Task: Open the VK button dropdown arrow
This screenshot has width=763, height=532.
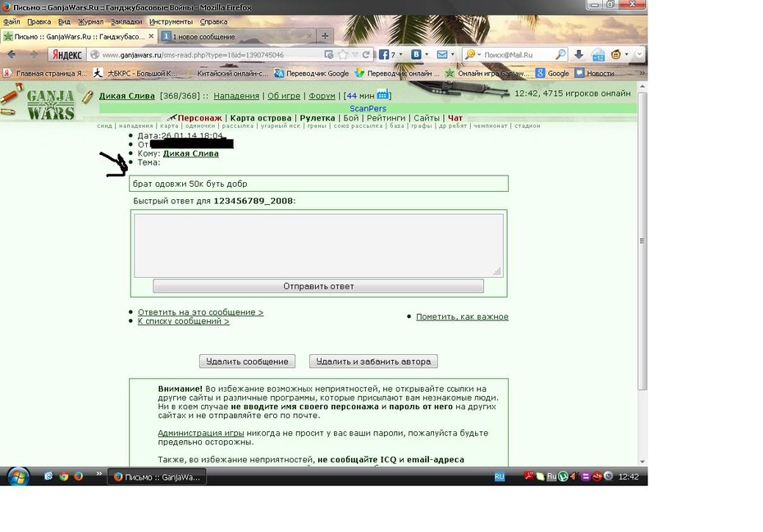Action: (427, 54)
